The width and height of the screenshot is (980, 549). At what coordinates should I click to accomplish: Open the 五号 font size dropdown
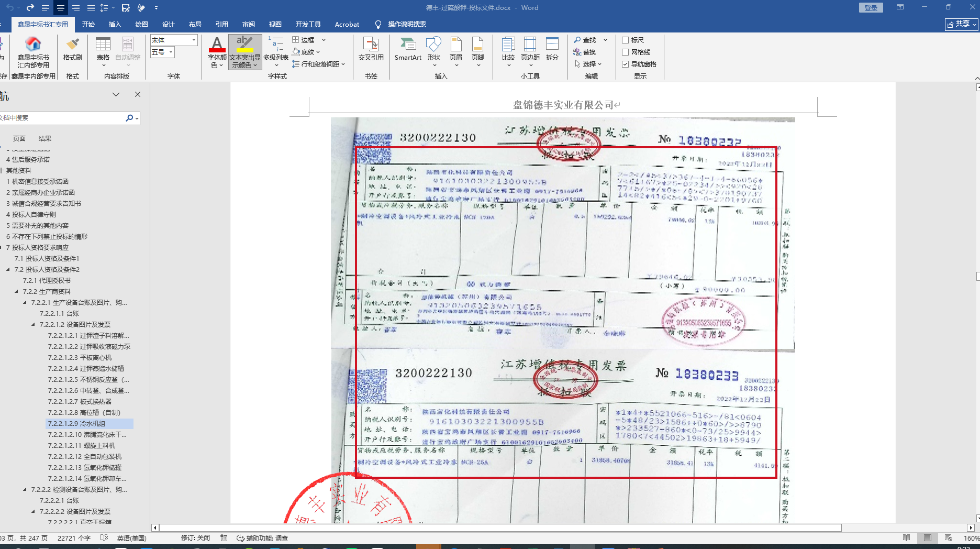[171, 52]
